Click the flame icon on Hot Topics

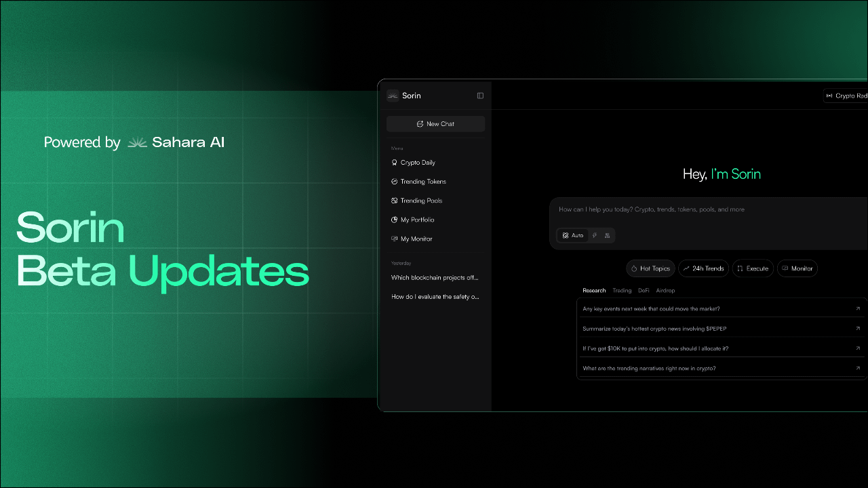click(x=634, y=268)
